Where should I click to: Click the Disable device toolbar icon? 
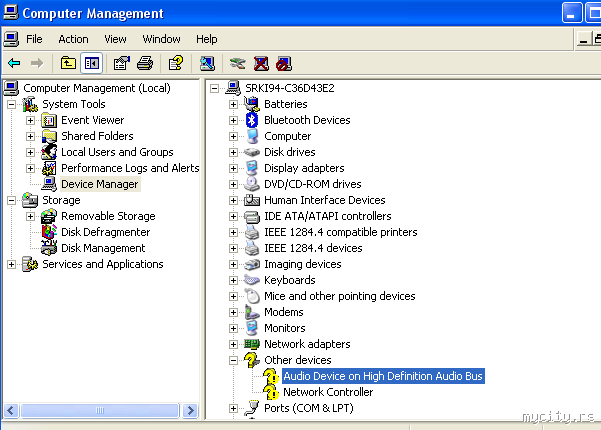(x=284, y=64)
